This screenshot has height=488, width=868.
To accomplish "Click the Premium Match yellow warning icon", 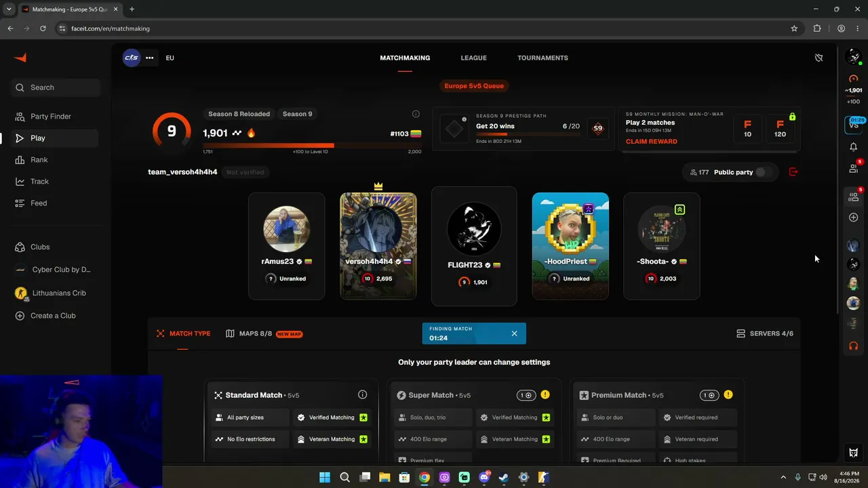I will 728,395.
